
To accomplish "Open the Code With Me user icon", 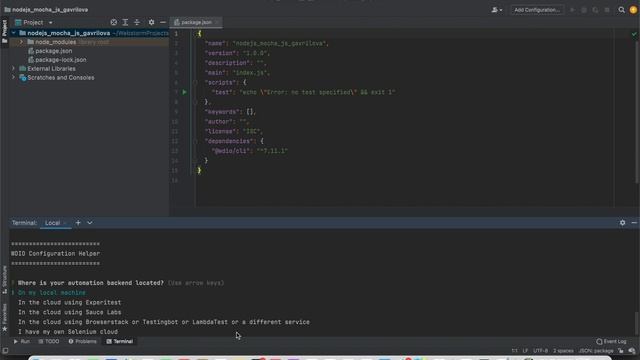I will [496, 10].
